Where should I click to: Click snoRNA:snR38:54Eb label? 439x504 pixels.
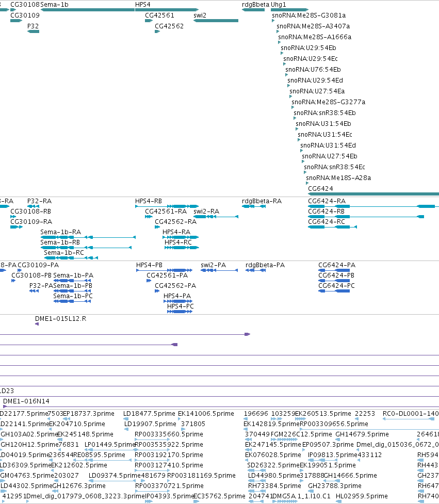(x=324, y=113)
